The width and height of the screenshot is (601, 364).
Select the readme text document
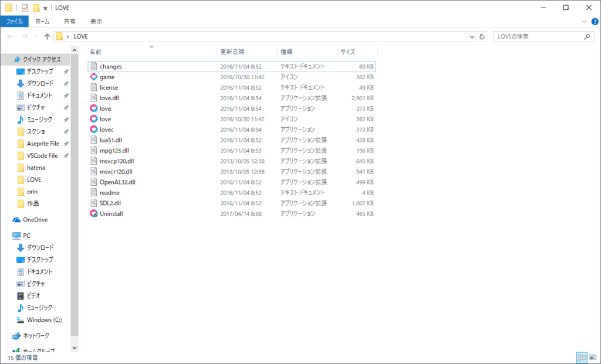click(x=232, y=192)
